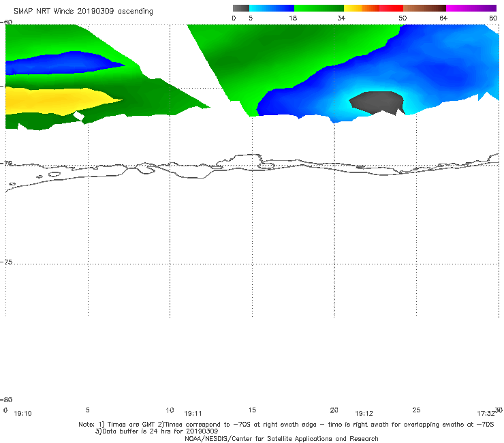
Task: Click the brown 50-64 colorbar segment
Action: click(x=424, y=8)
